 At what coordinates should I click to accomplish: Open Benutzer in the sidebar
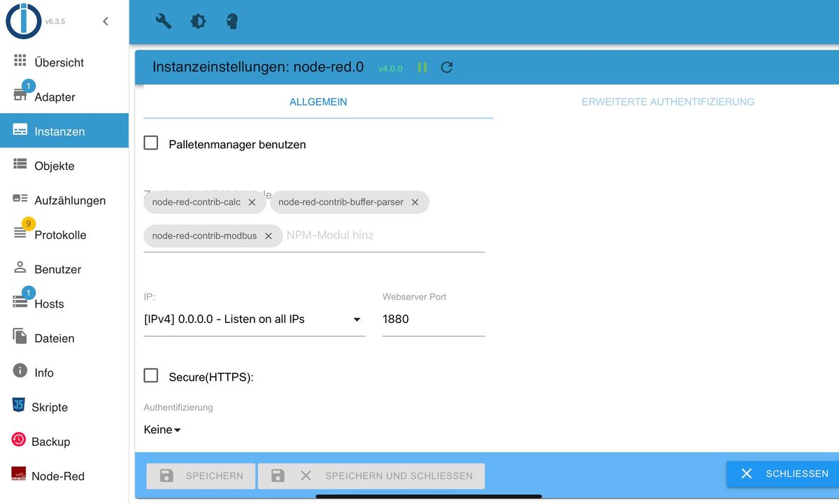point(64,269)
